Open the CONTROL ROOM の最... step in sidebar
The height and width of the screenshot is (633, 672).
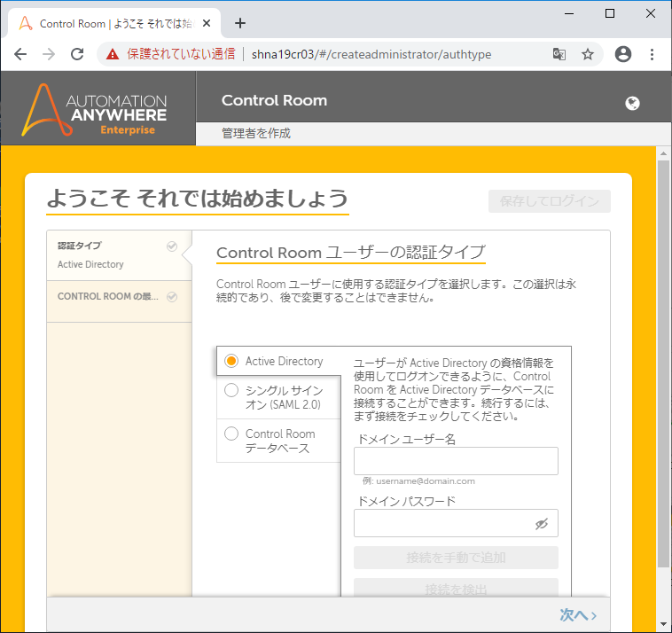point(119,301)
